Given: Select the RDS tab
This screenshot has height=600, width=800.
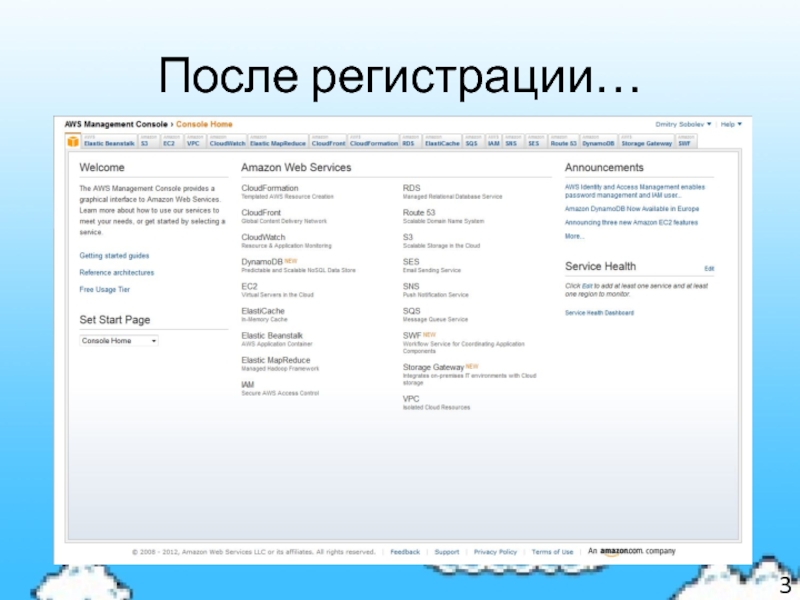Looking at the screenshot, I should [410, 141].
